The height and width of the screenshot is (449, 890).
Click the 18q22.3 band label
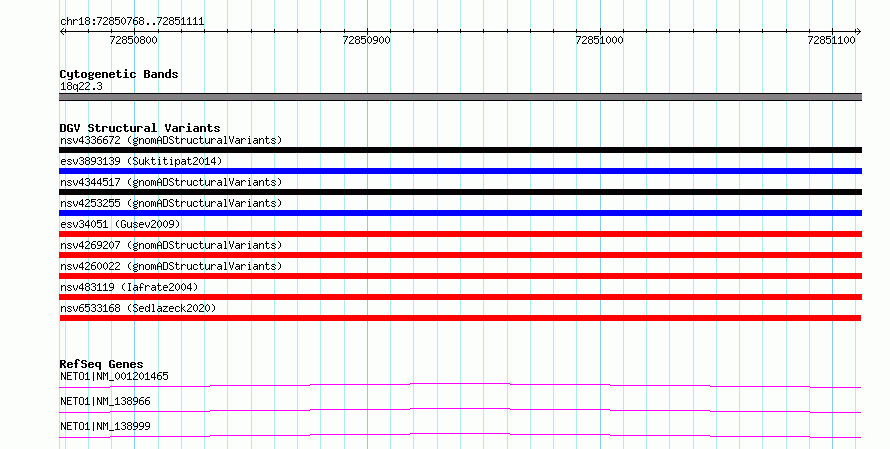81,86
